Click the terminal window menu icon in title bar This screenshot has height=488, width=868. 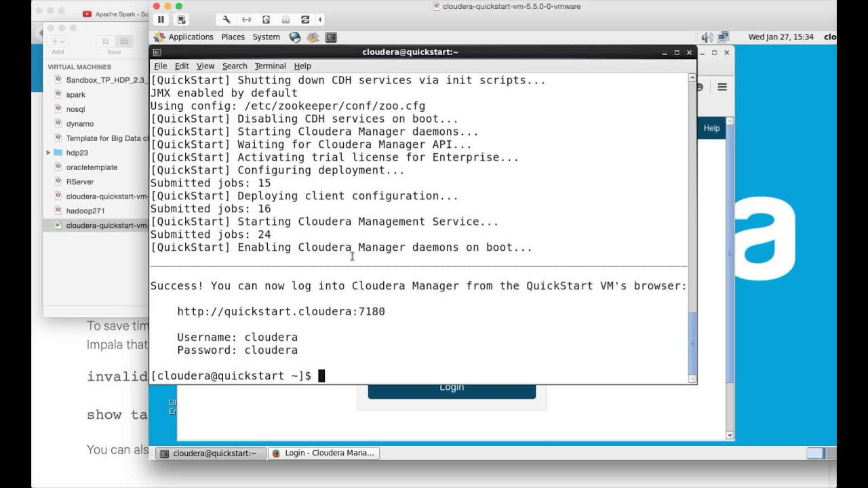157,52
